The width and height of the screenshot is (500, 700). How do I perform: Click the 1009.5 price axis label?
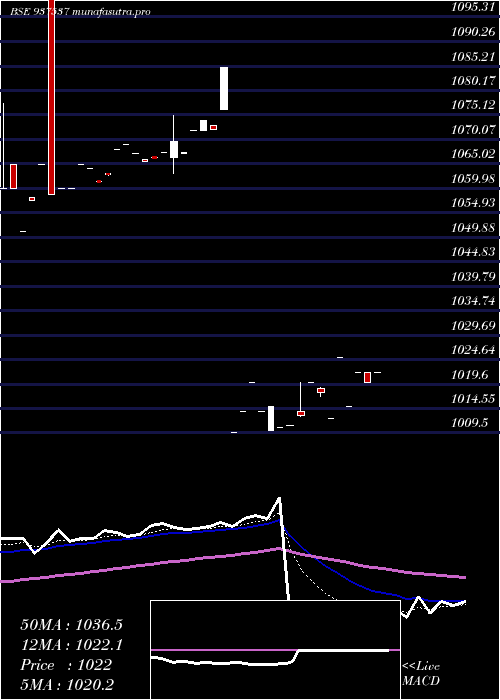(469, 423)
